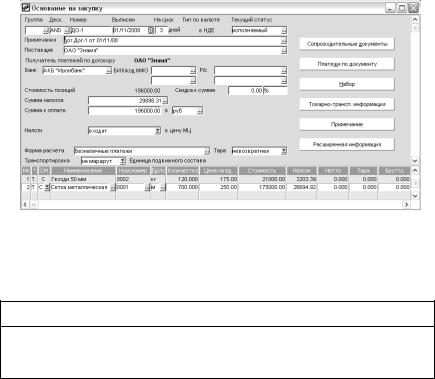Open the Сумма налогов details button
Viewport: 435px width, 379px height.
[x=164, y=101]
